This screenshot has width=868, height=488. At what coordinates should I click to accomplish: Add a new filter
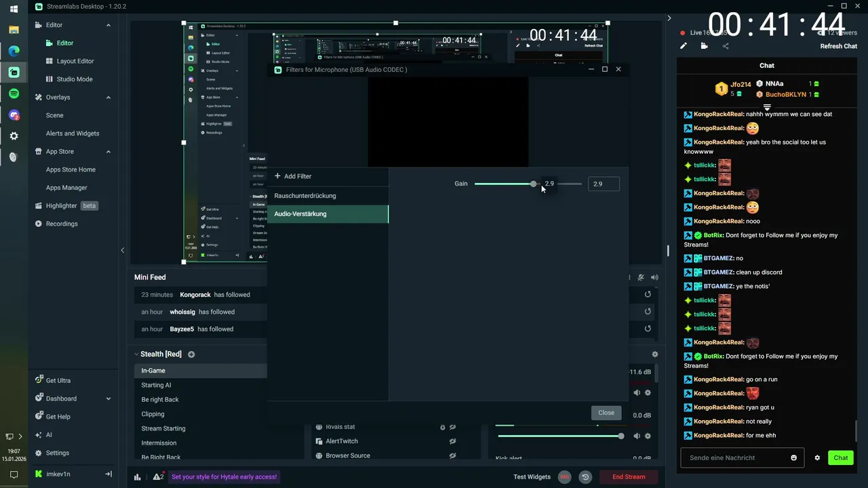click(x=293, y=176)
